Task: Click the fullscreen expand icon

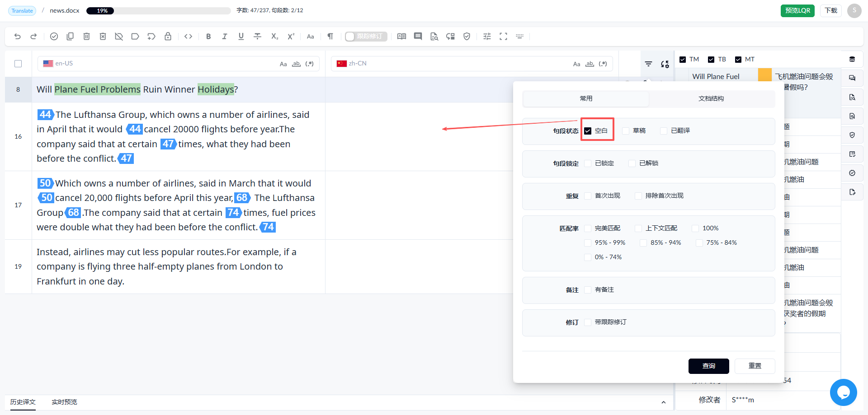Action: point(503,37)
